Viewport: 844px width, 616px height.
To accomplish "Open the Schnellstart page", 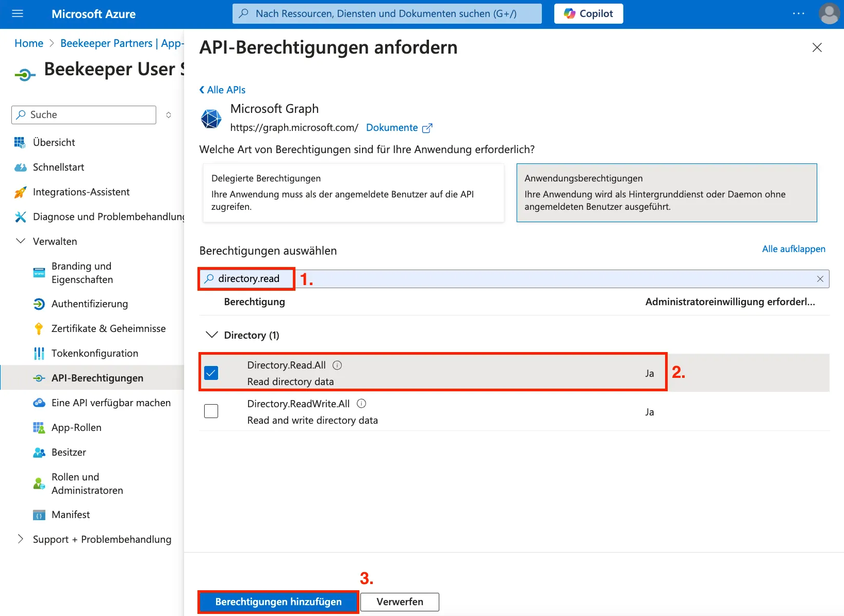I will point(58,167).
